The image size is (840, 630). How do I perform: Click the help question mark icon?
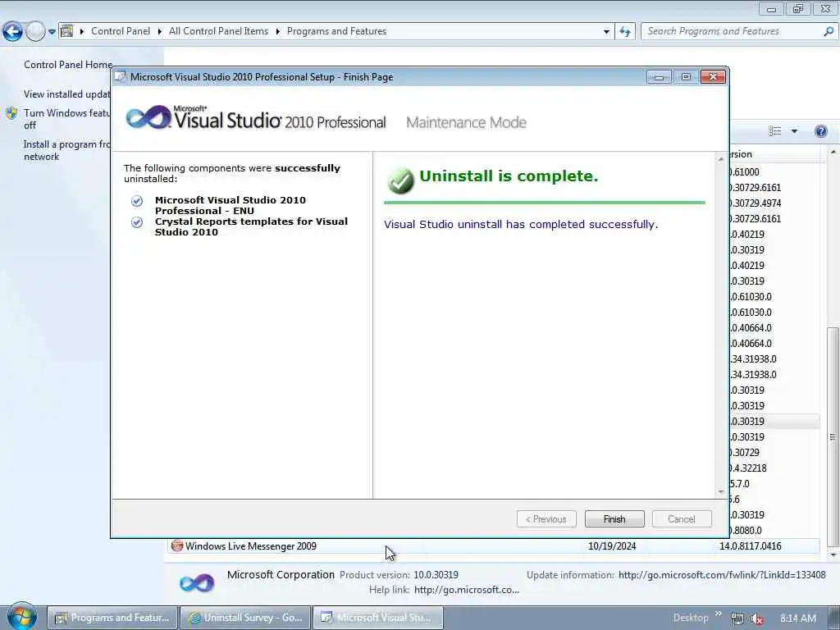820,131
